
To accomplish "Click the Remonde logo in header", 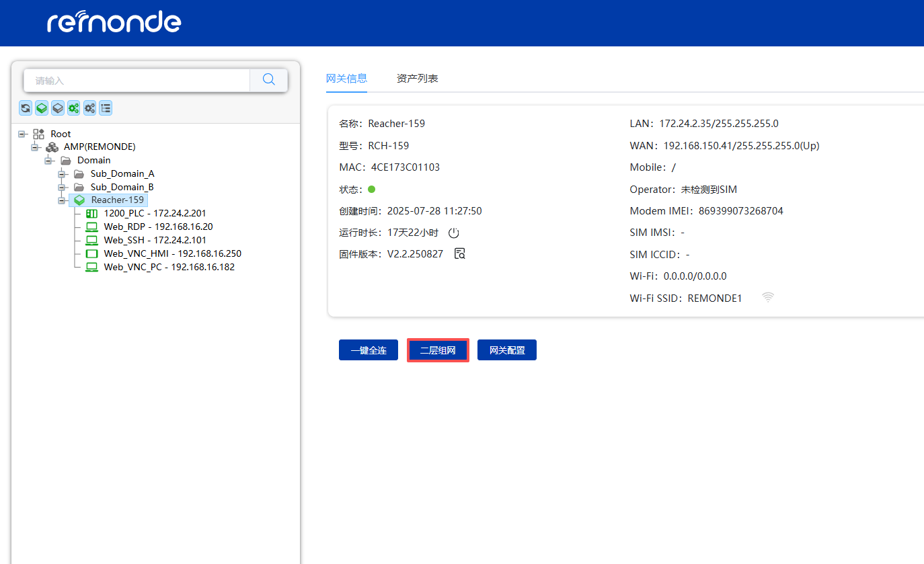I will pos(114,22).
